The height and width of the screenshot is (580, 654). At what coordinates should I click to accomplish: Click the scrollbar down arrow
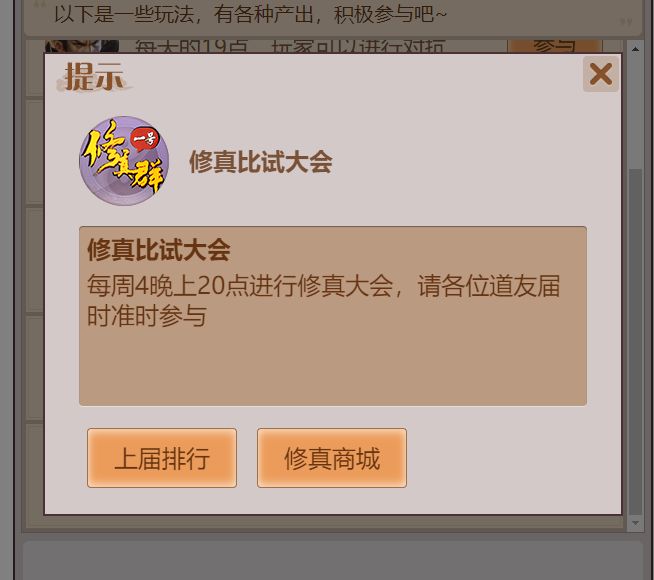point(635,522)
